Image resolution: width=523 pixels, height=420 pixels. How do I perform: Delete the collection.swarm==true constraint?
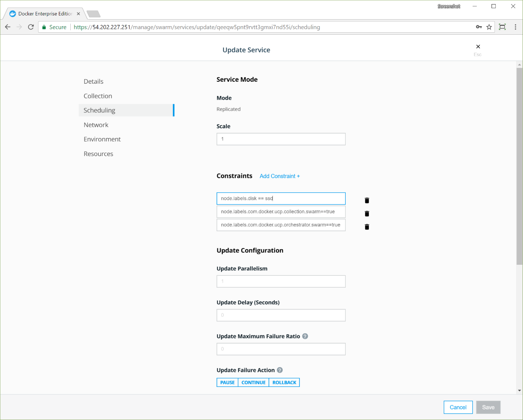tap(367, 214)
